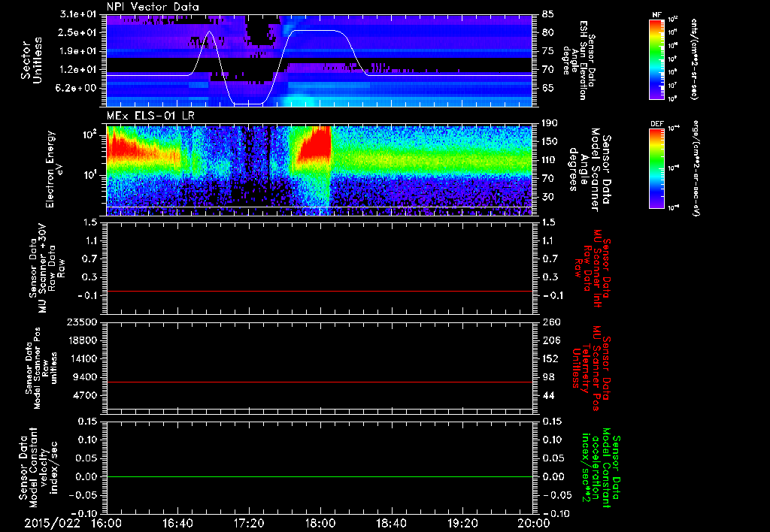Click the green line in velocity panel
The width and height of the screenshot is (770, 532).
[319, 476]
